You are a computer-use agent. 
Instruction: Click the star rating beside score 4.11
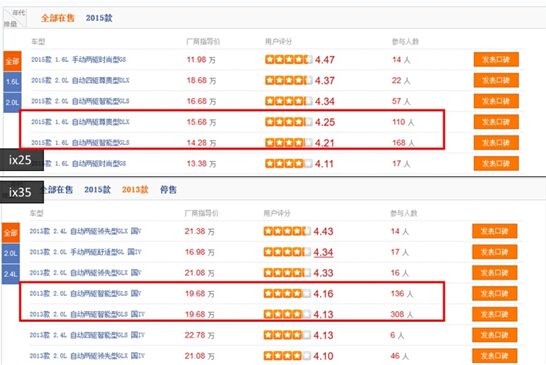[289, 164]
